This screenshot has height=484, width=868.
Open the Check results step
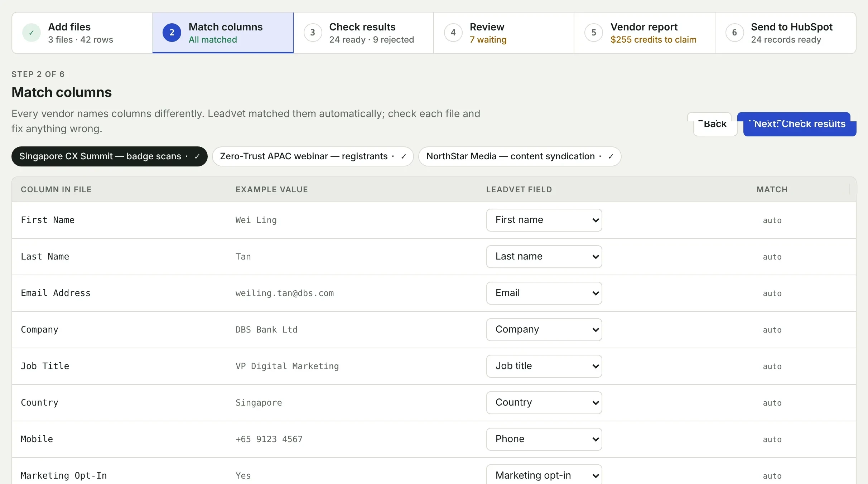click(363, 33)
